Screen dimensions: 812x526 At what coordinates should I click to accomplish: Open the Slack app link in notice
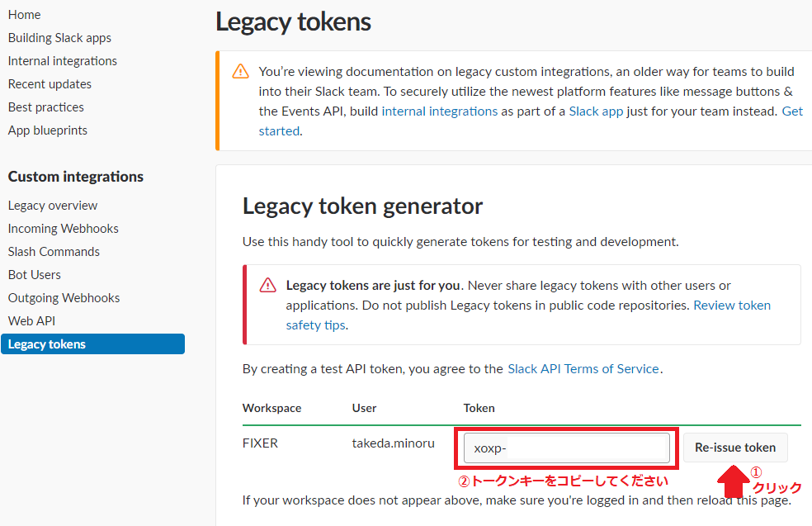[596, 111]
